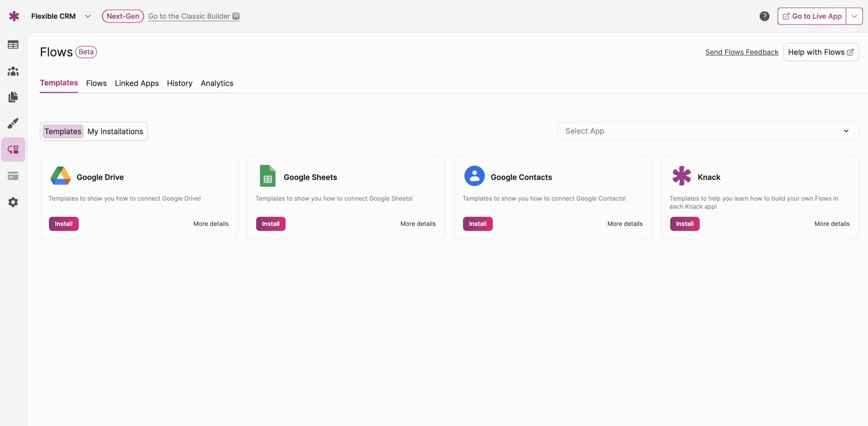Switch toggle to My Installations
868x426 pixels.
pyautogui.click(x=115, y=131)
